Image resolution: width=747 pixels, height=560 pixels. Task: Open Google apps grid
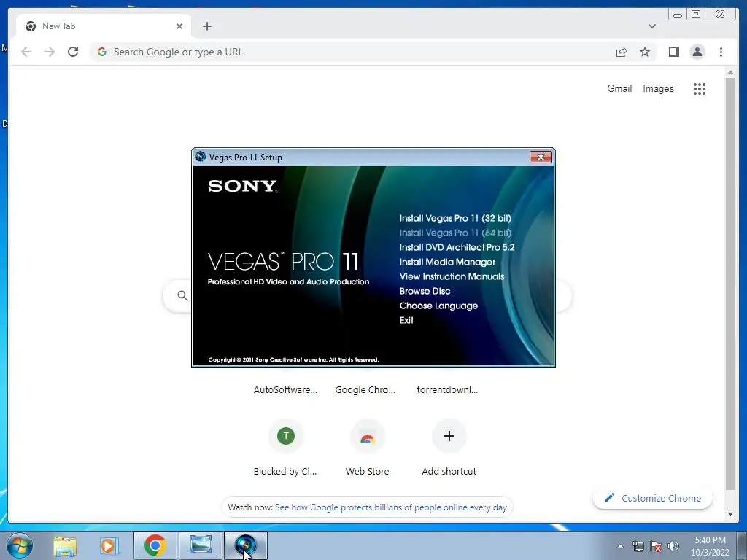pyautogui.click(x=699, y=88)
